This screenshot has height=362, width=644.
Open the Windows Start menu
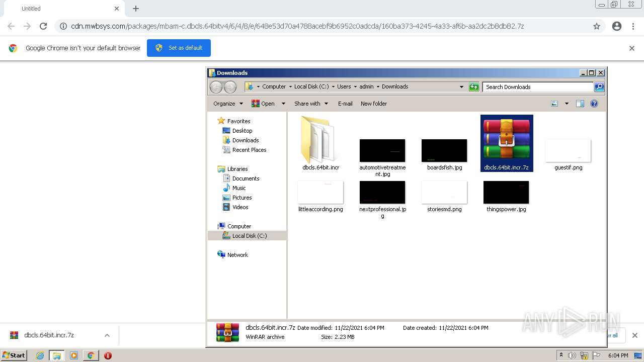(14, 355)
